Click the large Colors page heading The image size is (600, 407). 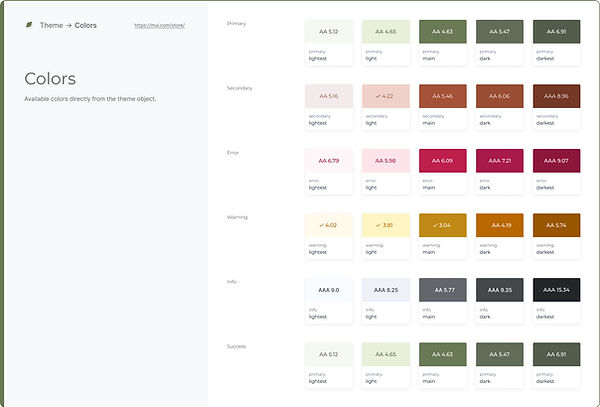50,79
